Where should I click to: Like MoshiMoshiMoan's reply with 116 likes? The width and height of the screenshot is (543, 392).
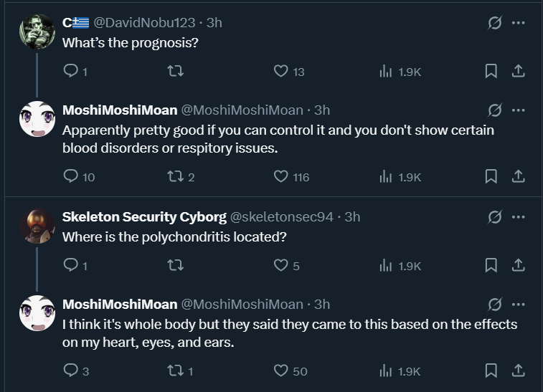coord(281,176)
